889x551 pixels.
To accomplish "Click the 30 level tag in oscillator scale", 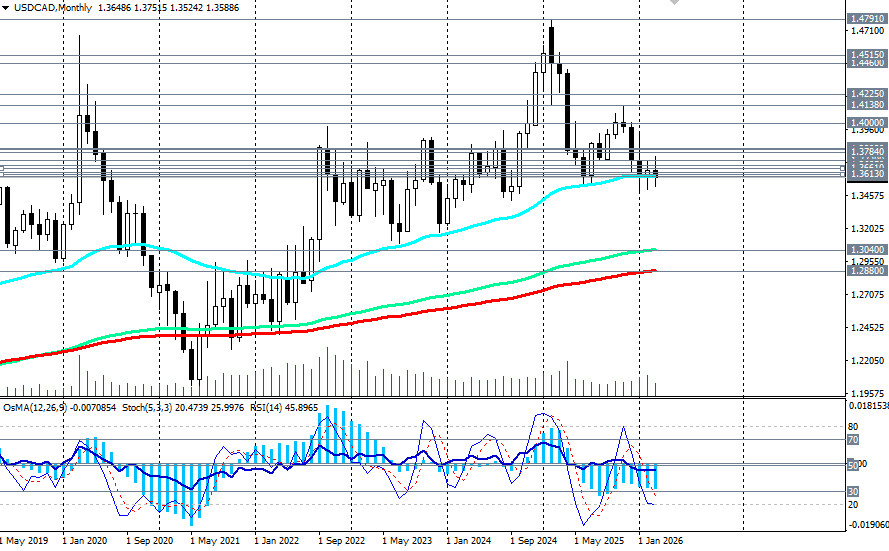I will (x=853, y=491).
